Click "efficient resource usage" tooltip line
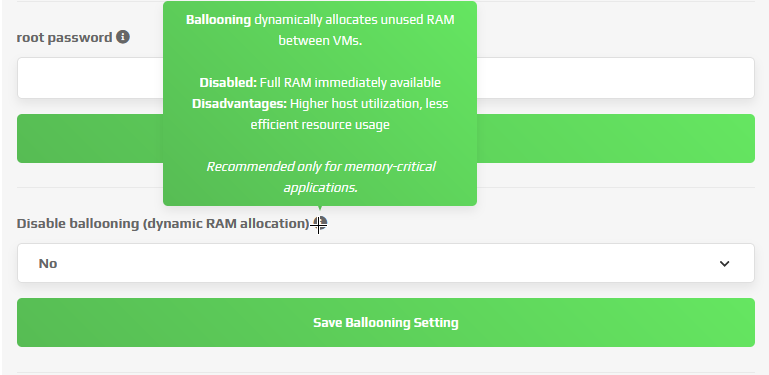The image size is (769, 375). pos(320,125)
